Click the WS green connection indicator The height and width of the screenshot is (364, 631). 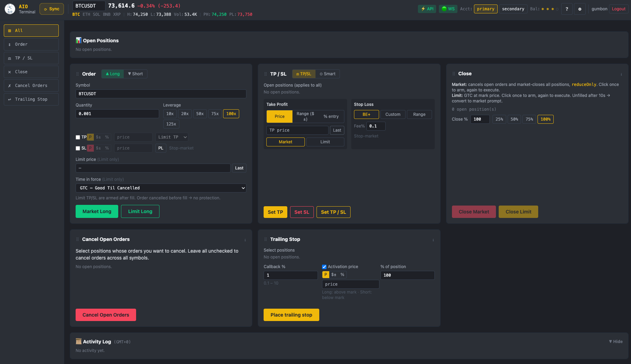pyautogui.click(x=448, y=9)
